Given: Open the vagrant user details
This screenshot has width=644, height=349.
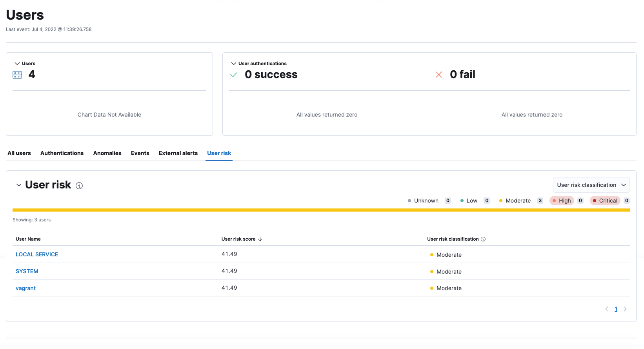Looking at the screenshot, I should (x=25, y=288).
